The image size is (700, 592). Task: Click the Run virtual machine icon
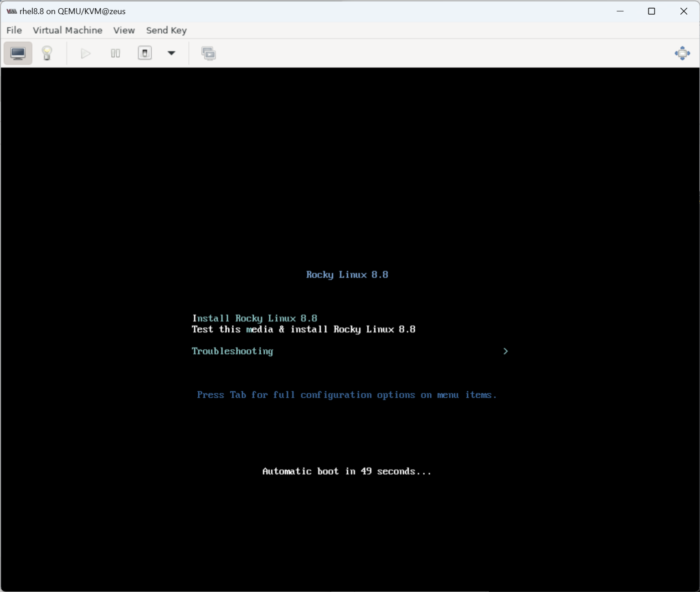85,53
